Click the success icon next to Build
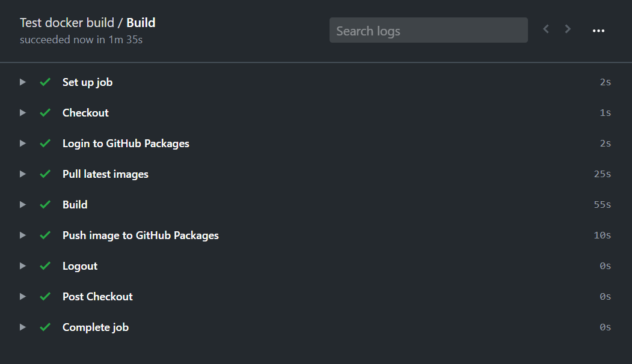 click(x=45, y=204)
